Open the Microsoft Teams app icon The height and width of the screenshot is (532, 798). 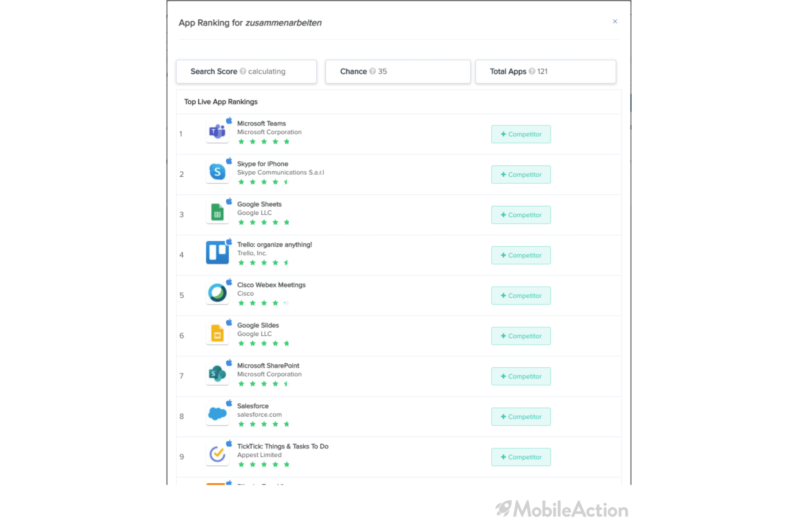pos(218,131)
